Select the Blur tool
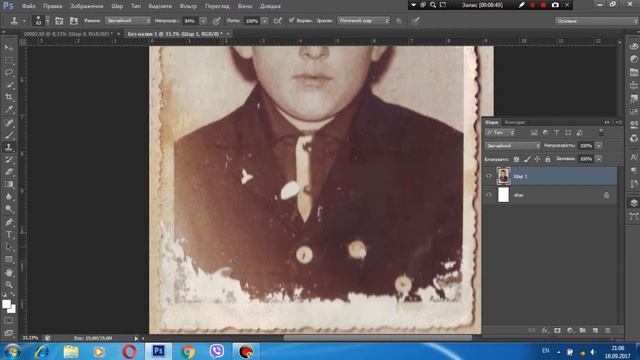 (9, 196)
